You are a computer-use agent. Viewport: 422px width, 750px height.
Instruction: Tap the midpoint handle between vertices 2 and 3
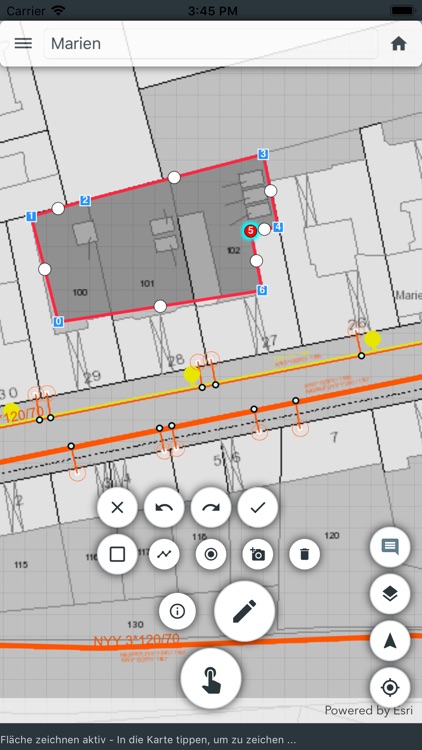pos(174,177)
